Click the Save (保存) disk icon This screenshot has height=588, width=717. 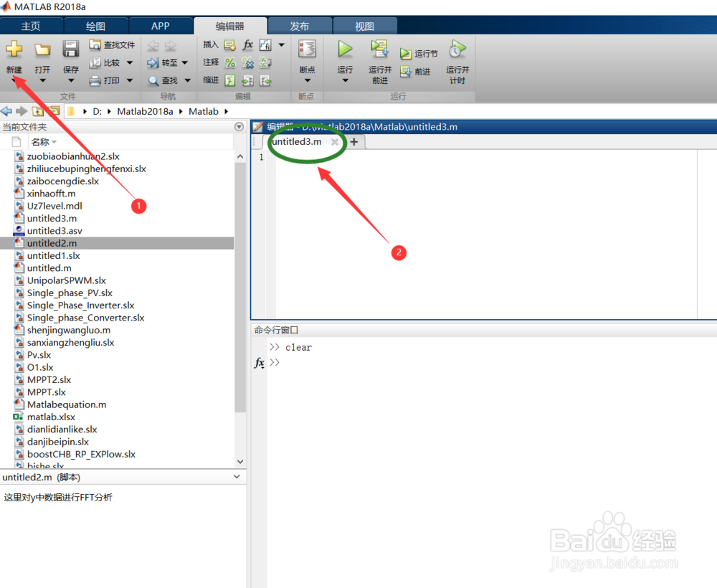pos(71,49)
